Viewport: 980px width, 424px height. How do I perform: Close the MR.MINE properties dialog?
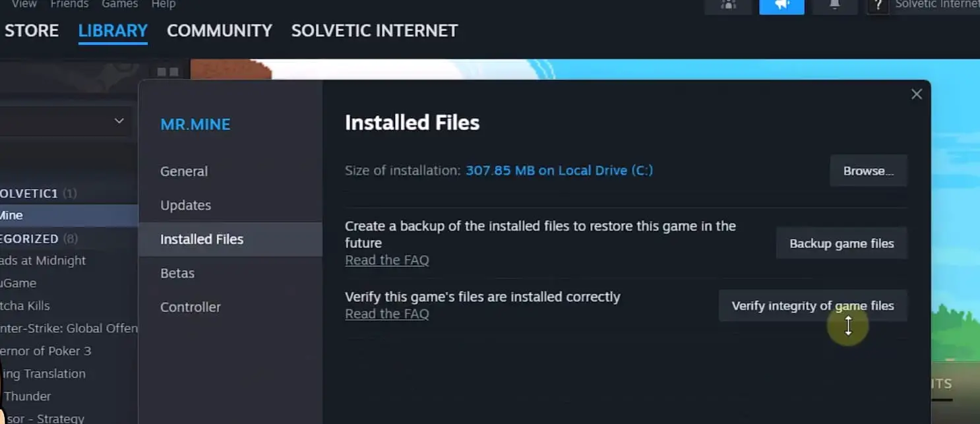(x=916, y=94)
